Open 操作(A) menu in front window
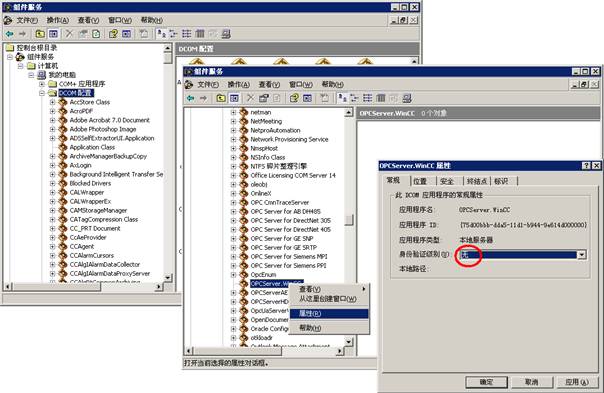This screenshot has height=393, width=604. [238, 84]
